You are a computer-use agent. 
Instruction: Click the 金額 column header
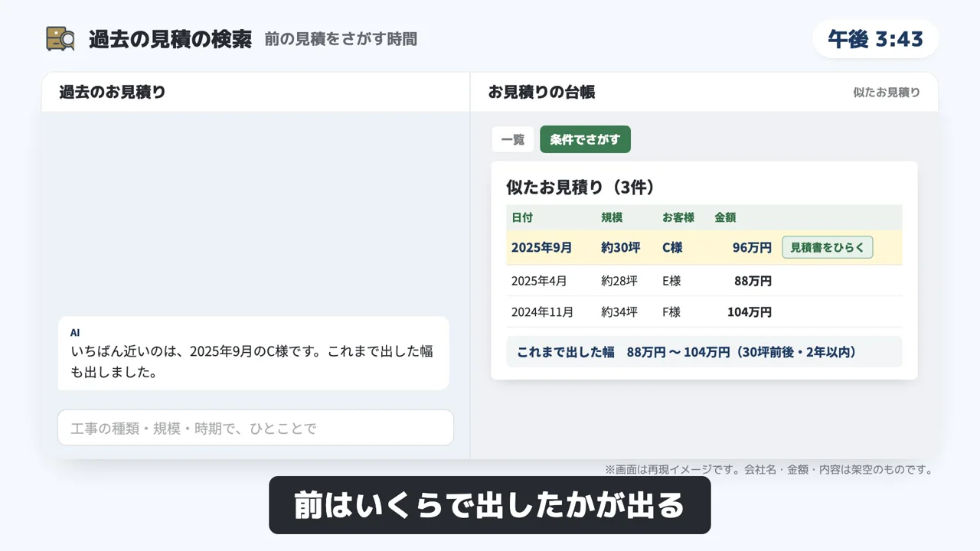coord(725,217)
